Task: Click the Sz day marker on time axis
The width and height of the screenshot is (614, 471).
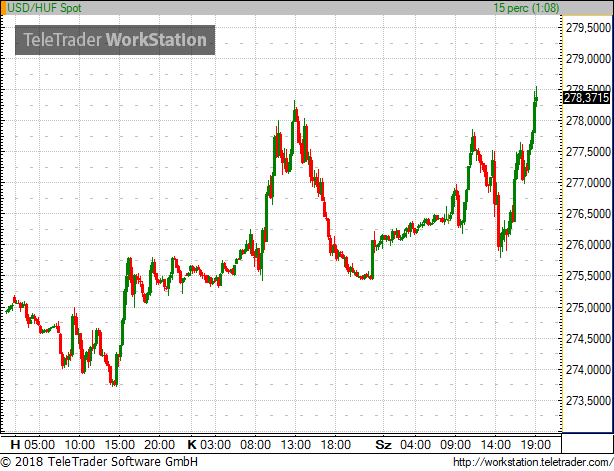Action: click(x=383, y=445)
